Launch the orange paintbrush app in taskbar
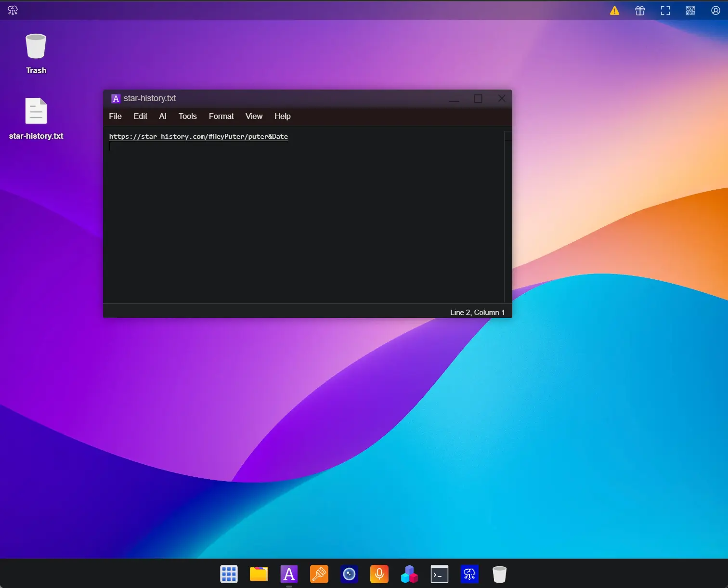This screenshot has height=588, width=728. click(x=319, y=574)
